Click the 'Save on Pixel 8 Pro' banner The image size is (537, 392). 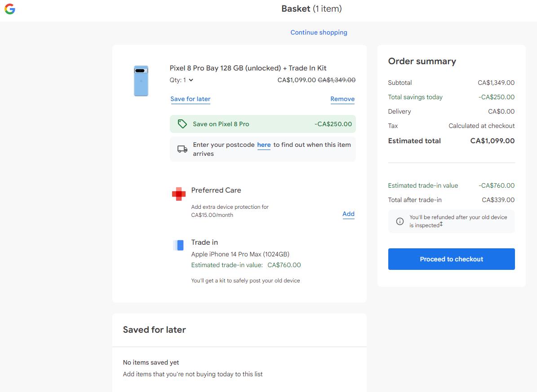coord(263,124)
